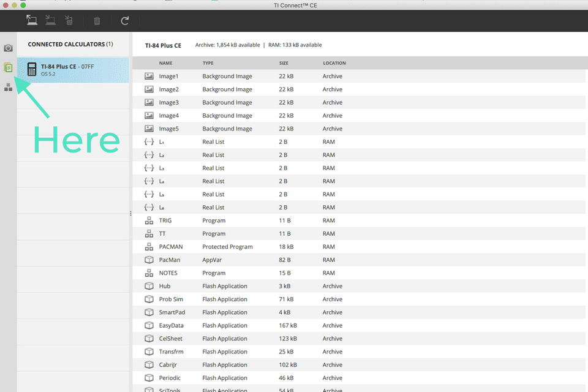Click the Hub flash application icon
Viewport: 588px width, 392px height.
click(149, 286)
